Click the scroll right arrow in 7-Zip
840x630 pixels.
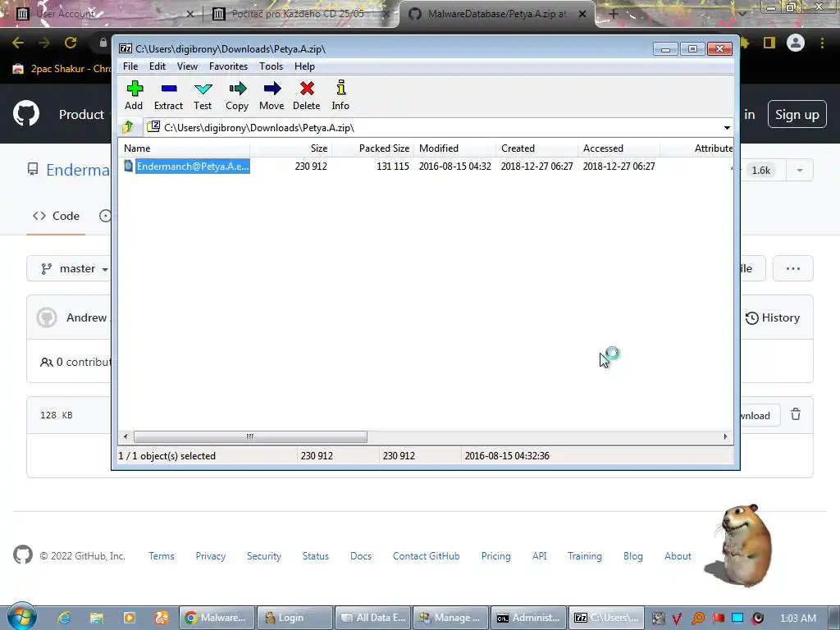(x=725, y=436)
